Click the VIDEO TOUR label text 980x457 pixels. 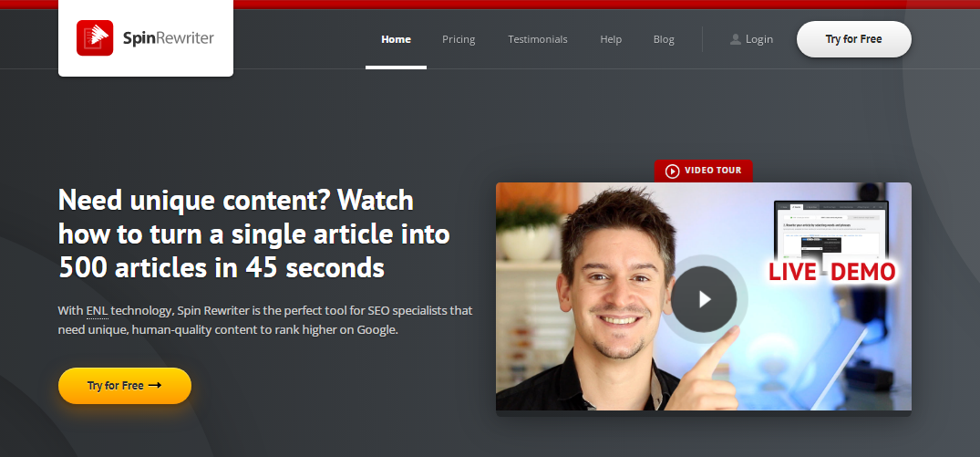[x=713, y=170]
